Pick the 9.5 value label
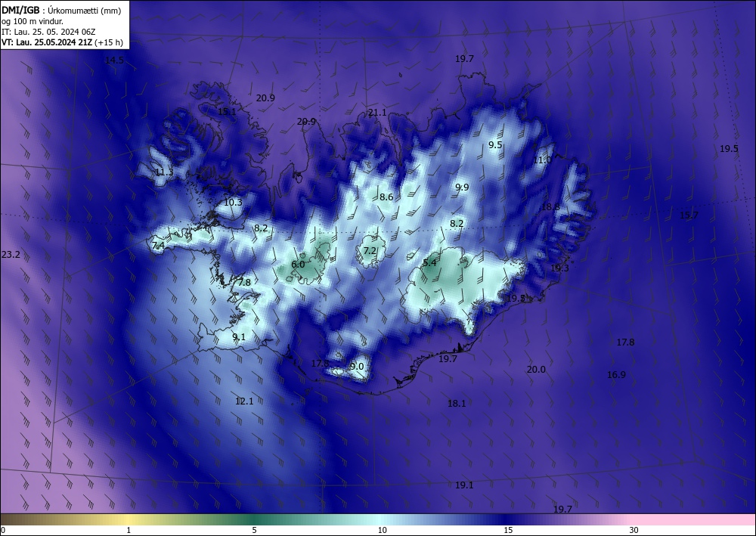The image size is (756, 536). (495, 144)
